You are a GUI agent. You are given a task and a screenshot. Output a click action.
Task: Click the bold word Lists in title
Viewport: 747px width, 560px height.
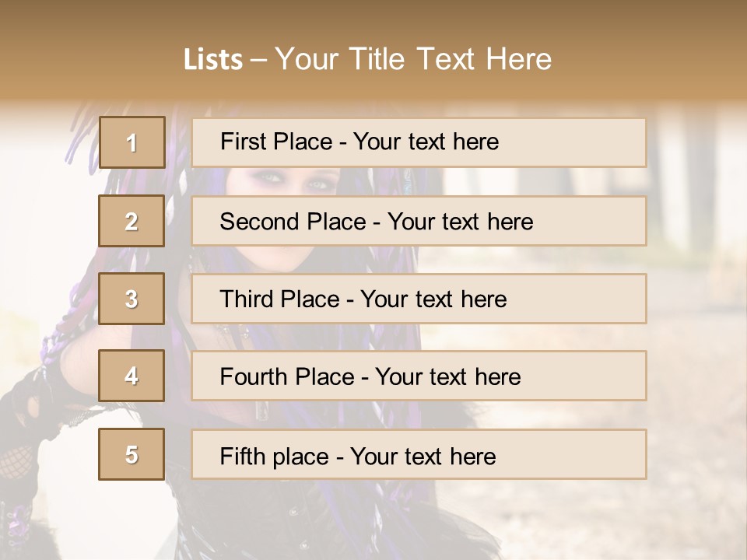212,60
